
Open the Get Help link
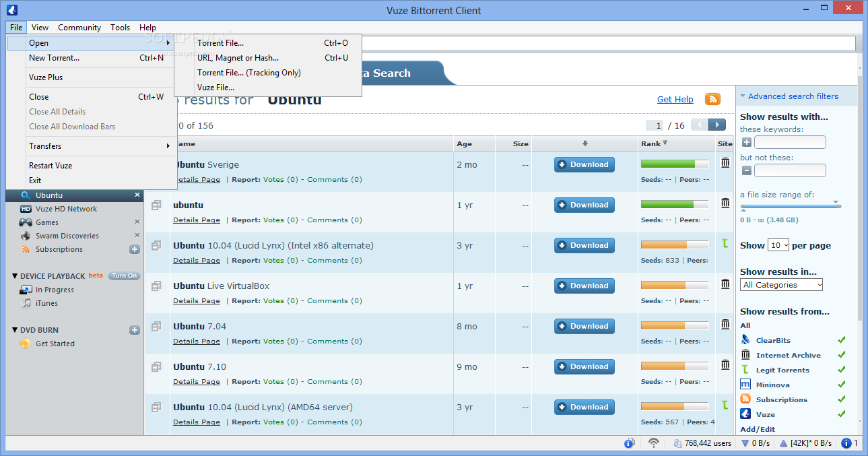[x=675, y=99]
